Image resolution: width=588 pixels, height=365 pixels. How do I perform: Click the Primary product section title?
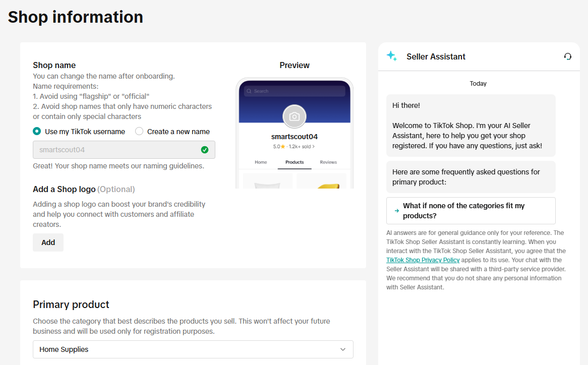tap(71, 305)
